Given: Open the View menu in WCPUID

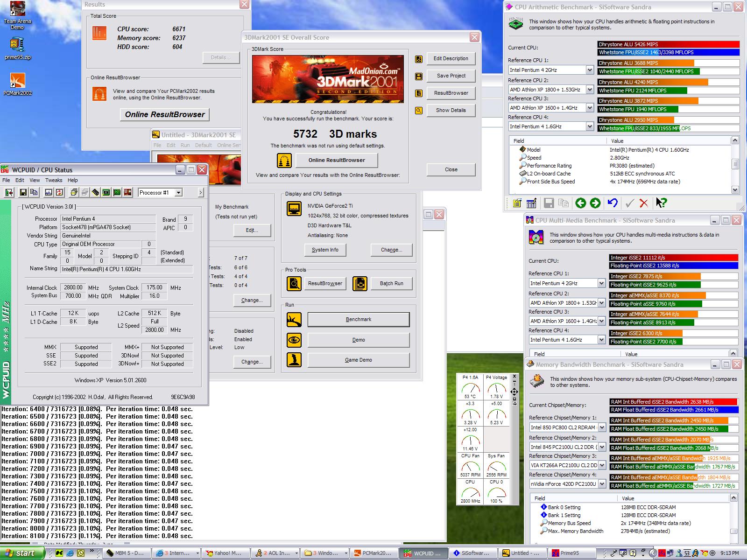Looking at the screenshot, I should point(35,180).
